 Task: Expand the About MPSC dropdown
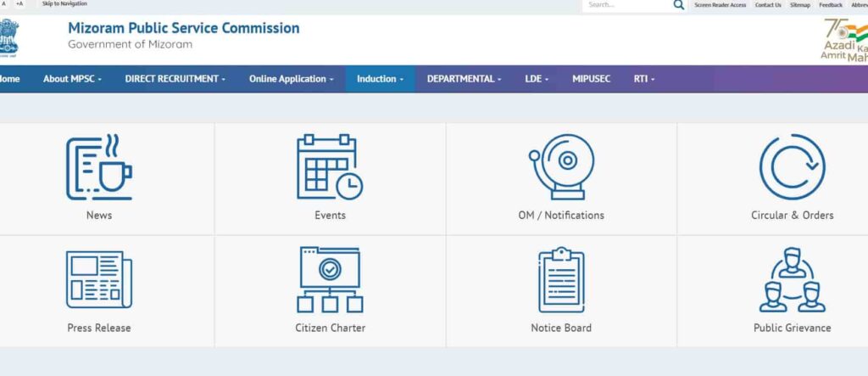(72, 79)
